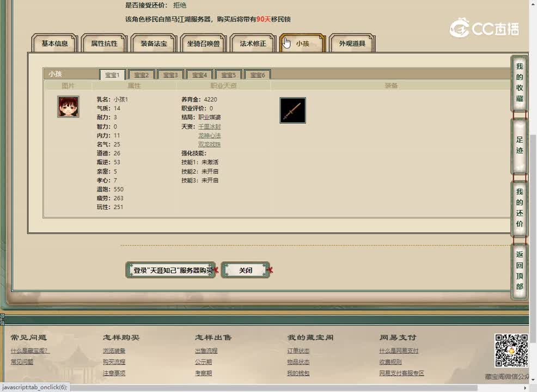
Task: Click the vertical page scrollbar
Action: click(533, 163)
